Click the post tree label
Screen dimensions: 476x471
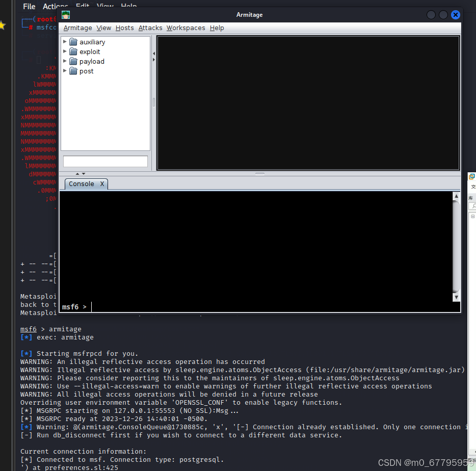coord(86,71)
